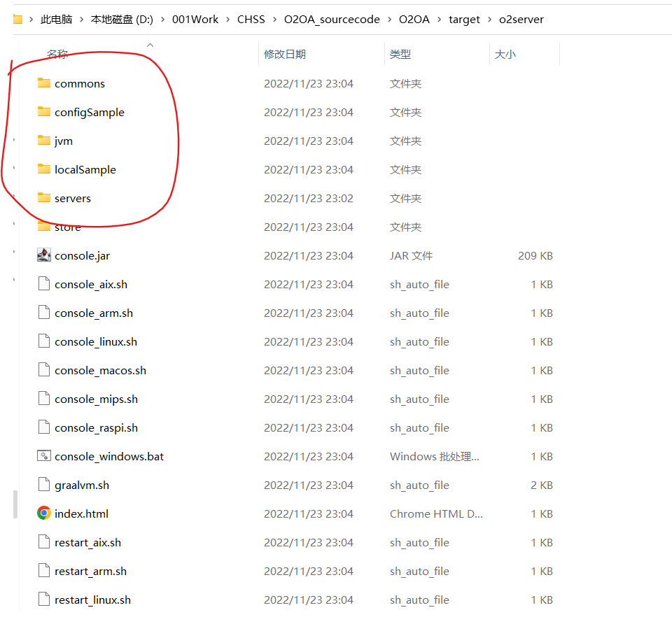This screenshot has width=672, height=624.
Task: Select the localSample folder name
Action: pyautogui.click(x=85, y=169)
